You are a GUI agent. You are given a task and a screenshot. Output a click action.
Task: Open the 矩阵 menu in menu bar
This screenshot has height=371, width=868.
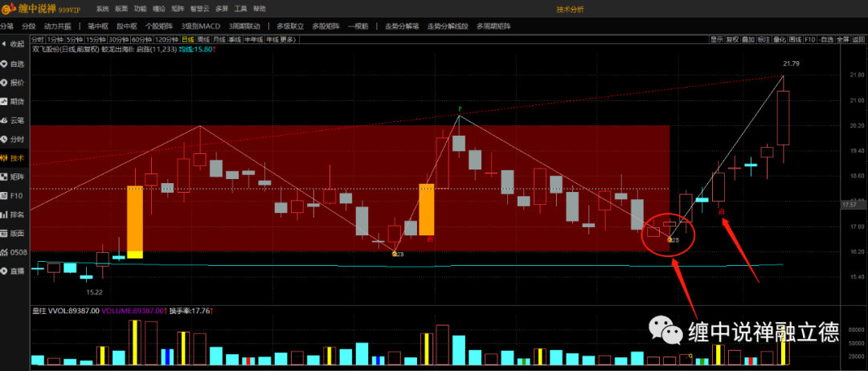[x=178, y=10]
